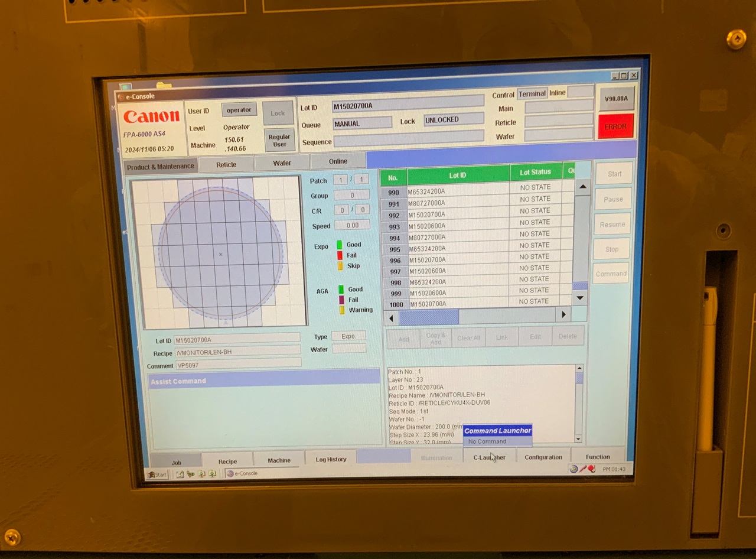Choose No Command in Command Launcher popup

[497, 441]
